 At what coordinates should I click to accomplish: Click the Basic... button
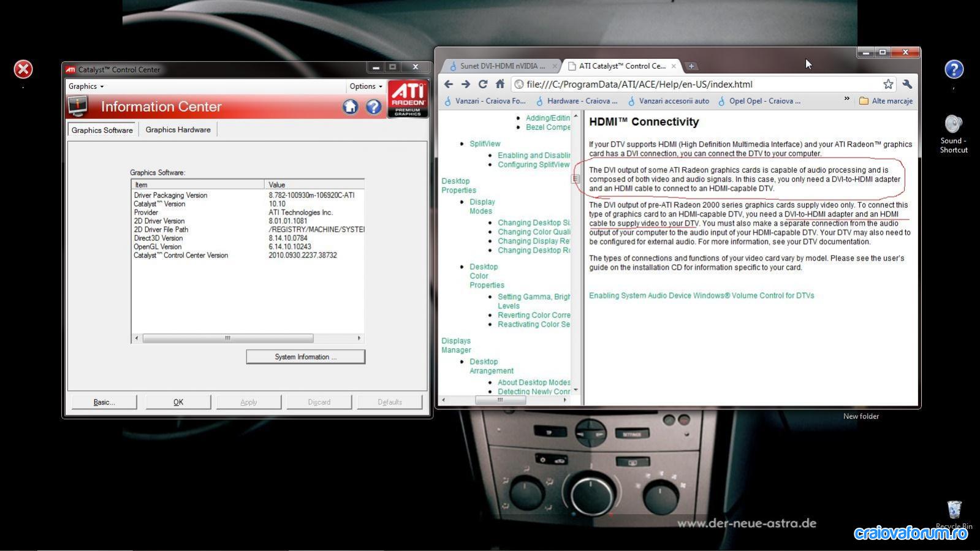(x=104, y=402)
